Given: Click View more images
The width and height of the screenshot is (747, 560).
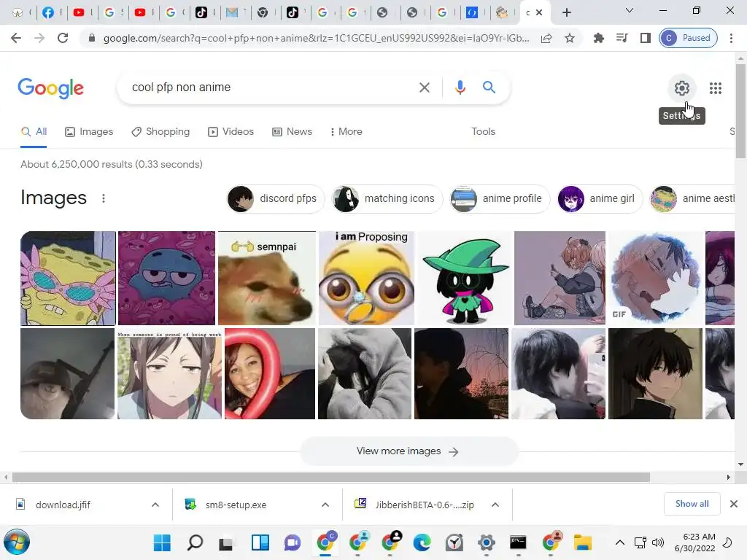Looking at the screenshot, I should click(409, 451).
